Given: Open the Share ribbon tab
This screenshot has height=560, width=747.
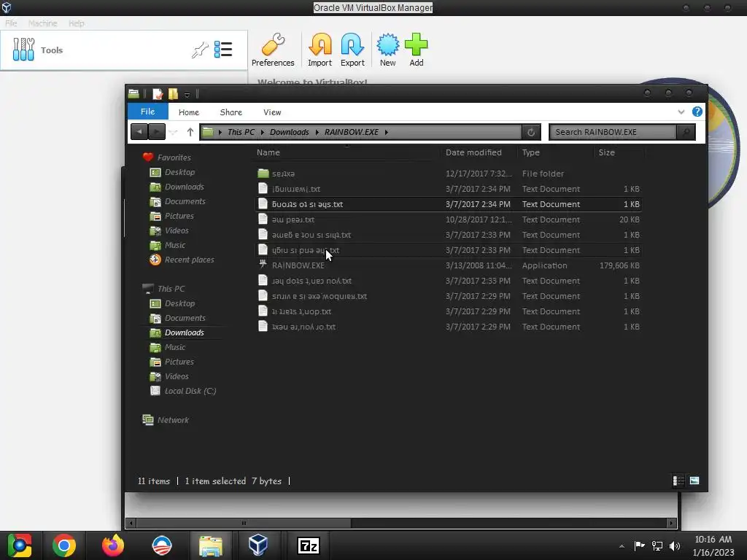Looking at the screenshot, I should [x=231, y=112].
